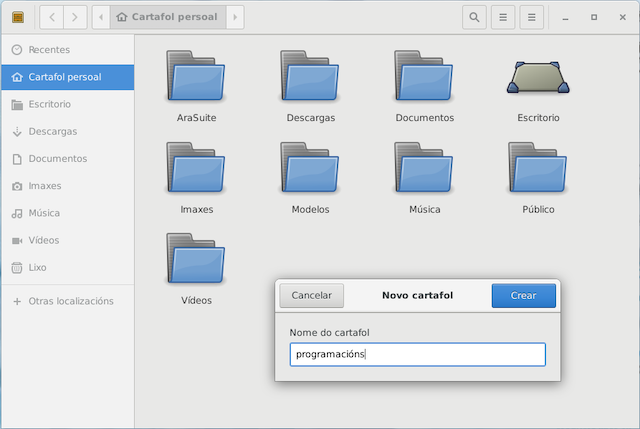Open the AraSuite folder icon
640x429 pixels.
tap(196, 78)
